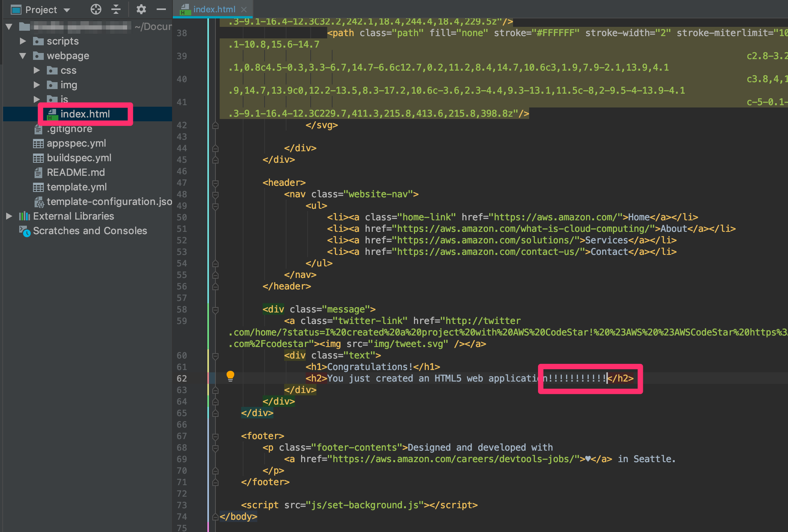Select the img folder
The height and width of the screenshot is (532, 788).
pos(69,85)
